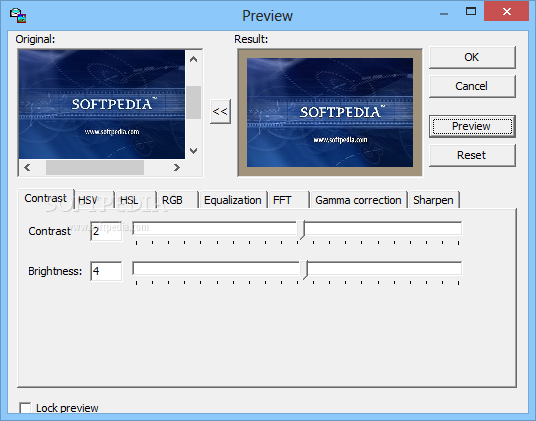The width and height of the screenshot is (536, 421).
Task: Select the Contrast tab
Action: pos(46,199)
